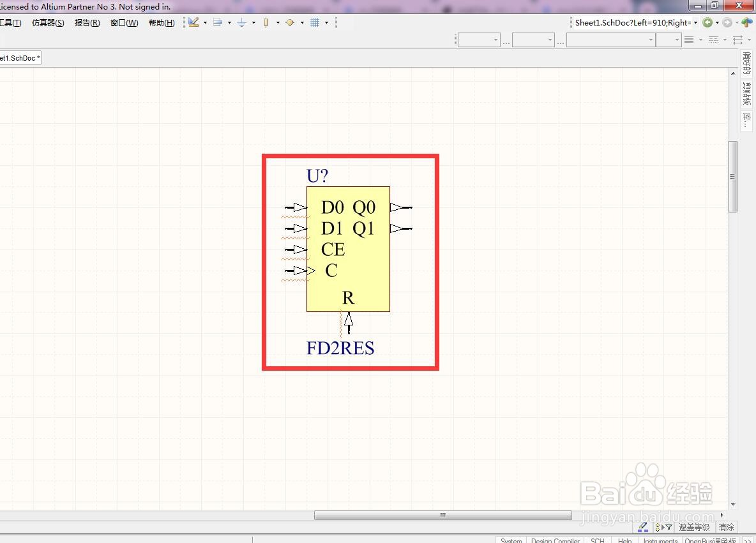Expand power sources dropdown arrow

(x=253, y=22)
